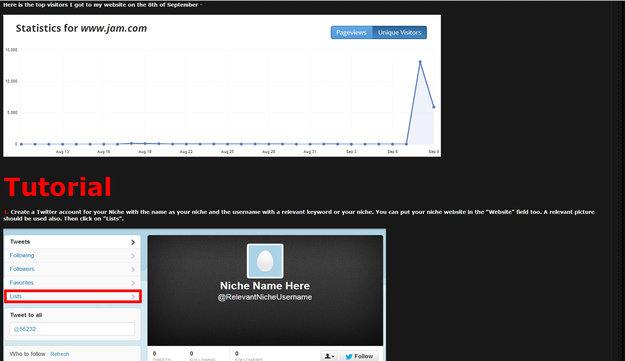Screen dimensions: 625x361
Task: Click the Following chevron arrow
Action: coord(133,256)
